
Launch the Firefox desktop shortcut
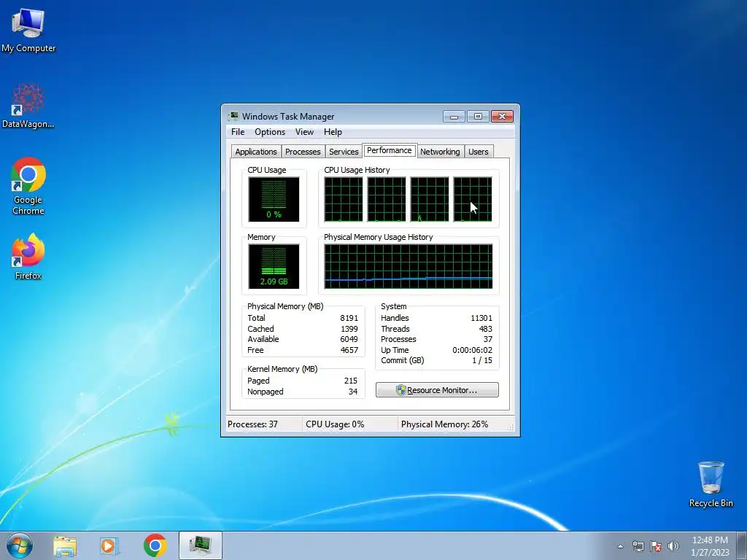click(x=28, y=256)
